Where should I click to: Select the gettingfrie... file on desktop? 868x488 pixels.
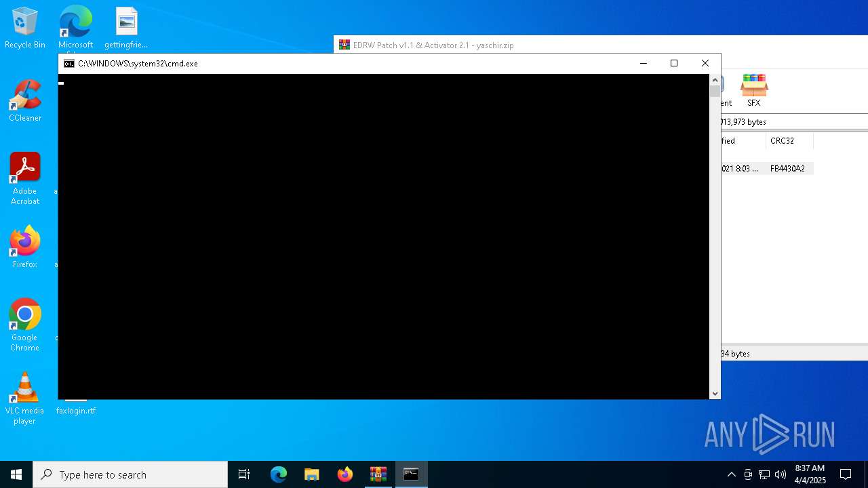tap(126, 28)
